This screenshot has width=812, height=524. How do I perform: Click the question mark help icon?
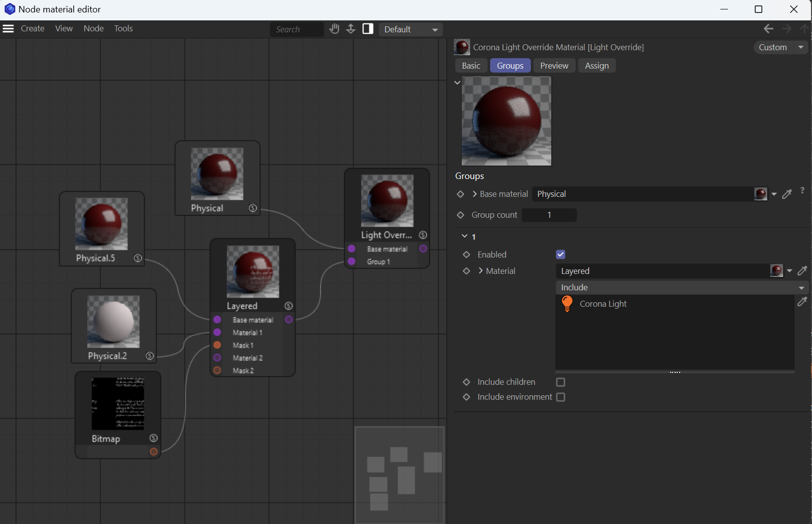tap(803, 191)
